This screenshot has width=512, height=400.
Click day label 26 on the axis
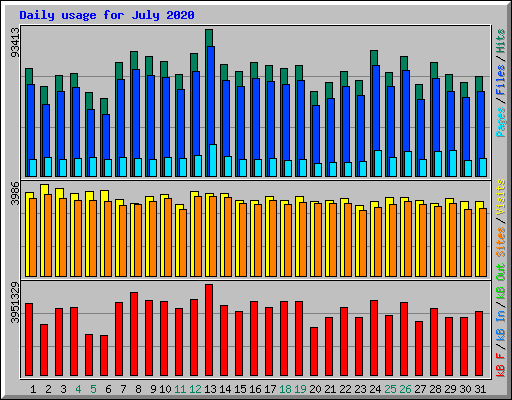[x=405, y=389]
